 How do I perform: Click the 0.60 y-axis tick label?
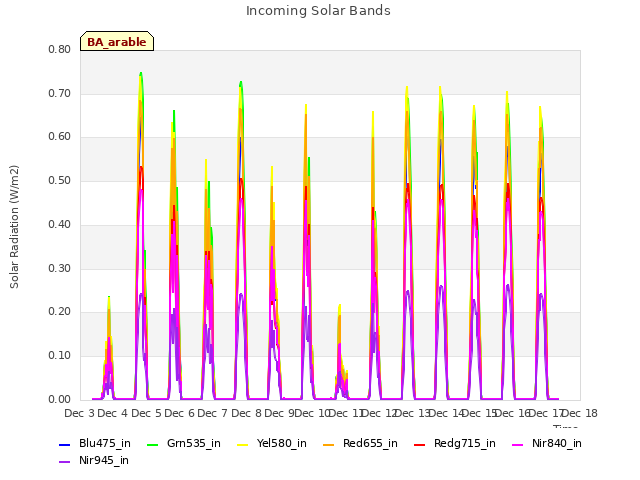(x=59, y=136)
